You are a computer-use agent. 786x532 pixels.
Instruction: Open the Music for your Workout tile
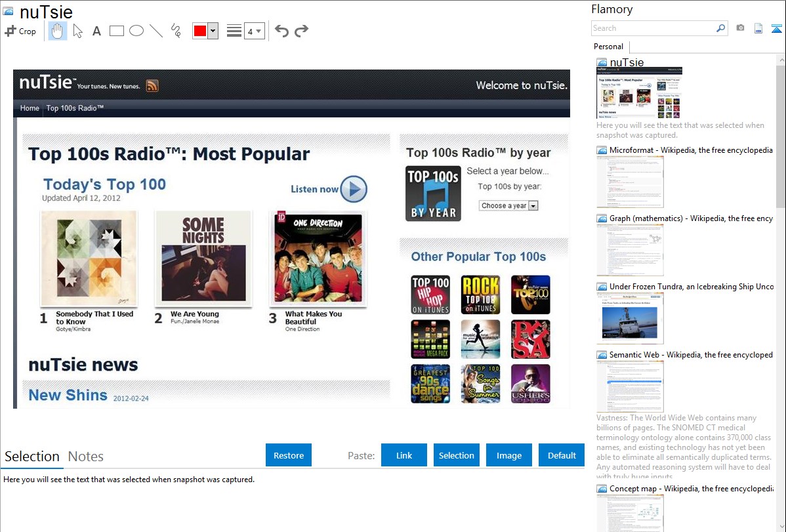click(x=481, y=339)
